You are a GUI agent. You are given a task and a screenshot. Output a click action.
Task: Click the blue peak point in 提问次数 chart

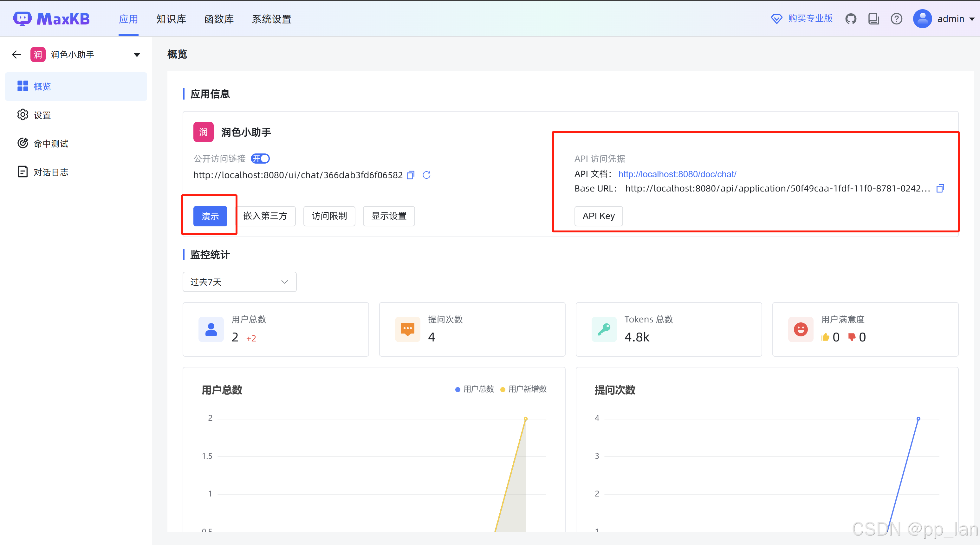pos(918,419)
